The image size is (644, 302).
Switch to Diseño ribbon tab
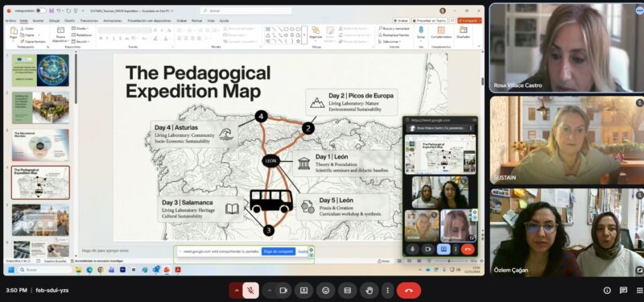click(x=70, y=21)
